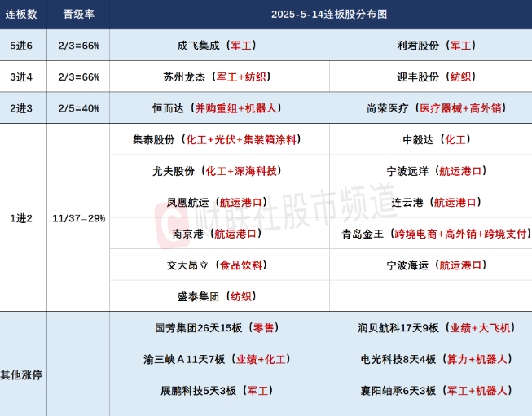Image resolution: width=532 pixels, height=416 pixels.
Task: Click the 其他涨停 row label
Action: tap(21, 375)
